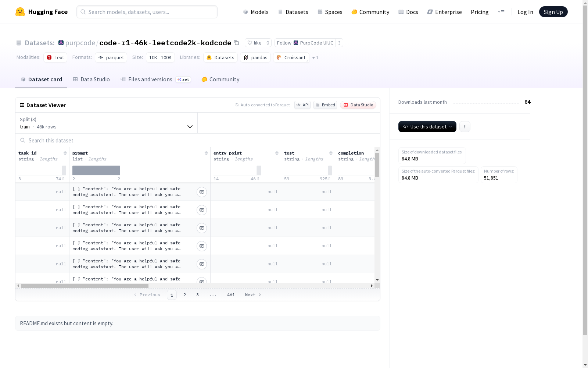This screenshot has width=588, height=368.
Task: Open the Pricing page
Action: (x=480, y=12)
